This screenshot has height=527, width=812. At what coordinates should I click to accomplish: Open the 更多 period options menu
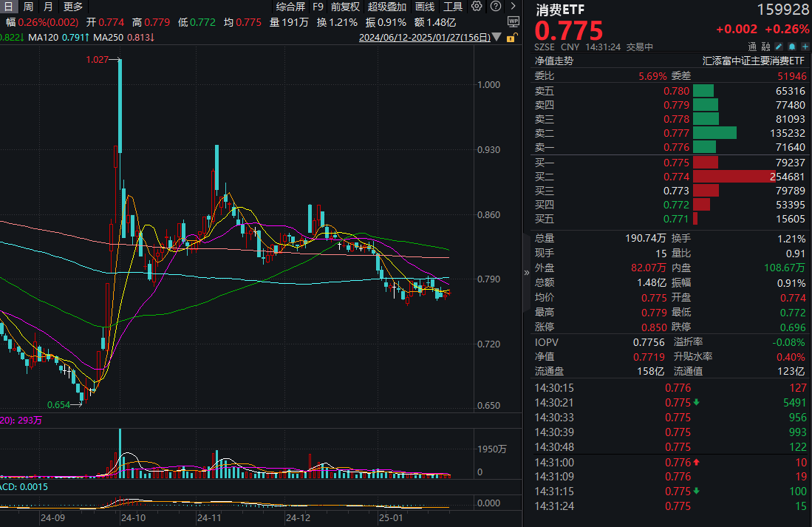point(72,6)
